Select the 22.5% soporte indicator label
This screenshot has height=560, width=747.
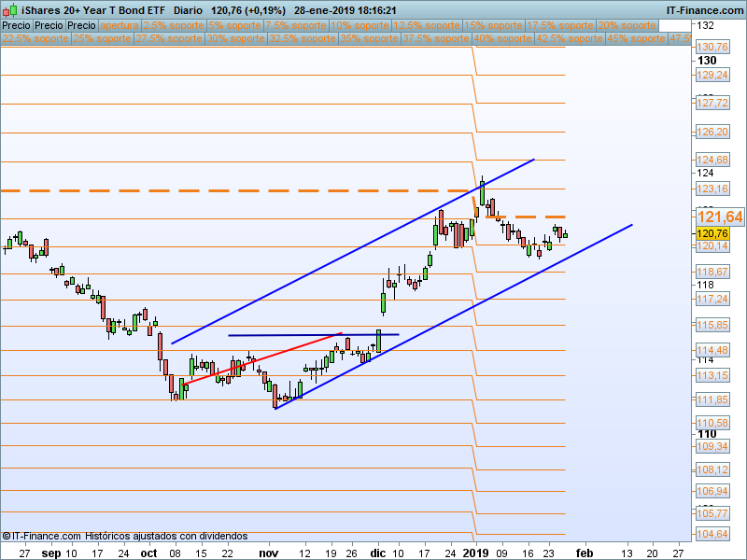(35, 38)
